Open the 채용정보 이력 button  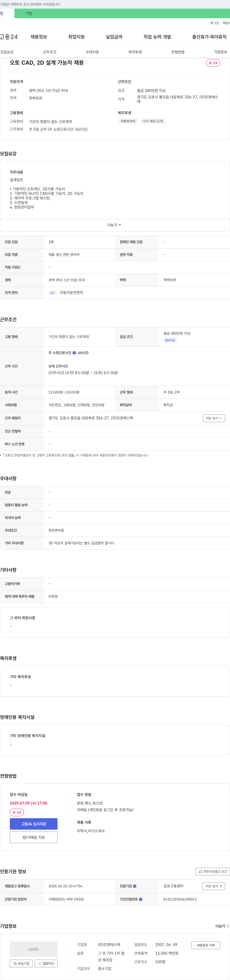point(206,945)
